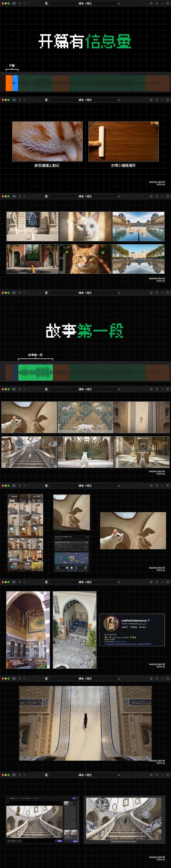Open the black cat marble corridor image
Screen dimensions: 171x868
pyautogui.click(x=85, y=723)
